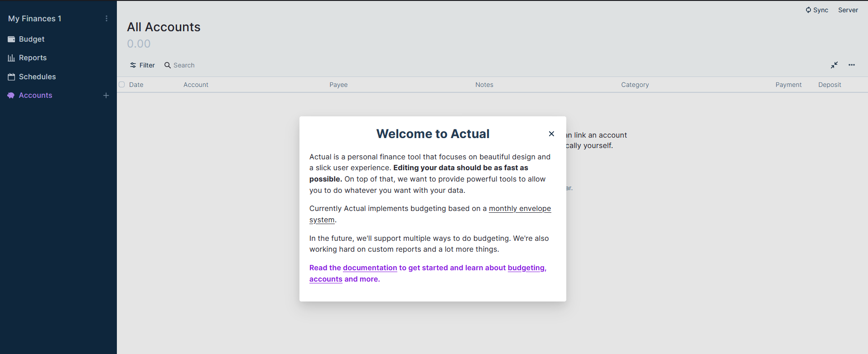This screenshot has width=868, height=354.
Task: Click the Reports bar chart icon
Action: click(11, 58)
